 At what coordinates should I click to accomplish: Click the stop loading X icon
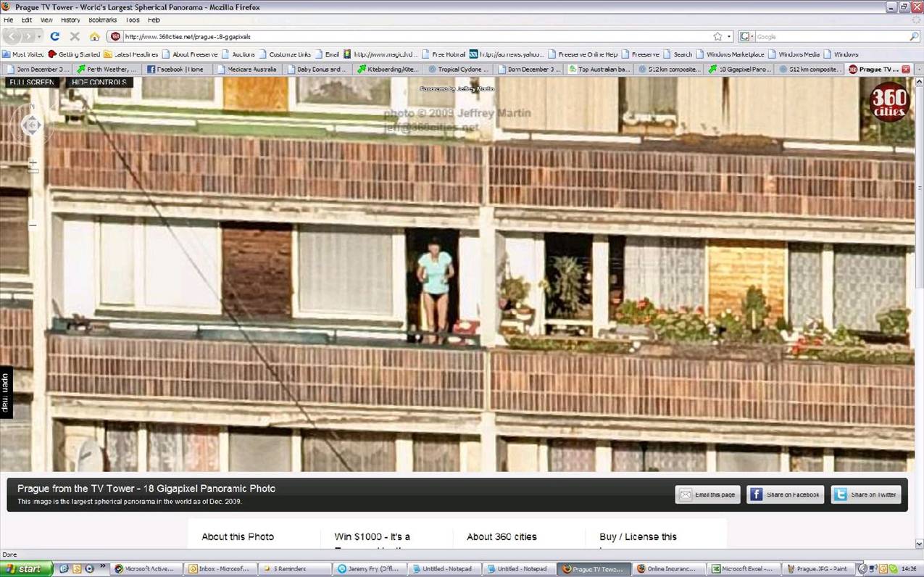[75, 36]
